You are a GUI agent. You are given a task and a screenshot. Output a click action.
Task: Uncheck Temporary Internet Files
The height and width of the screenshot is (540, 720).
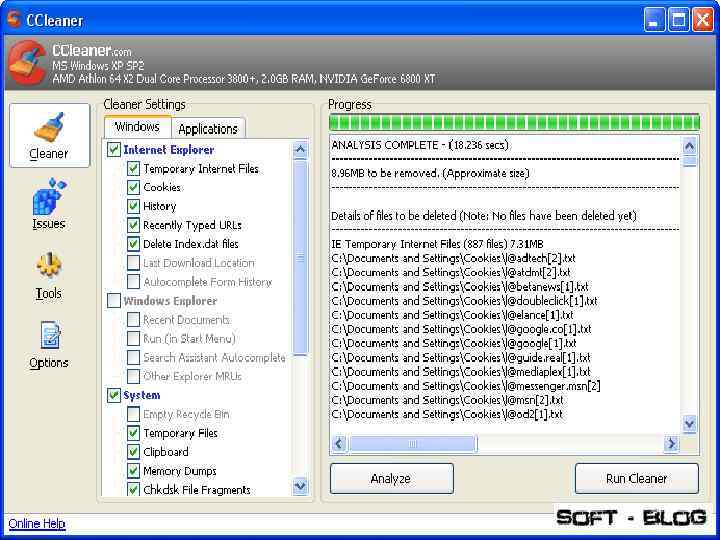point(133,169)
